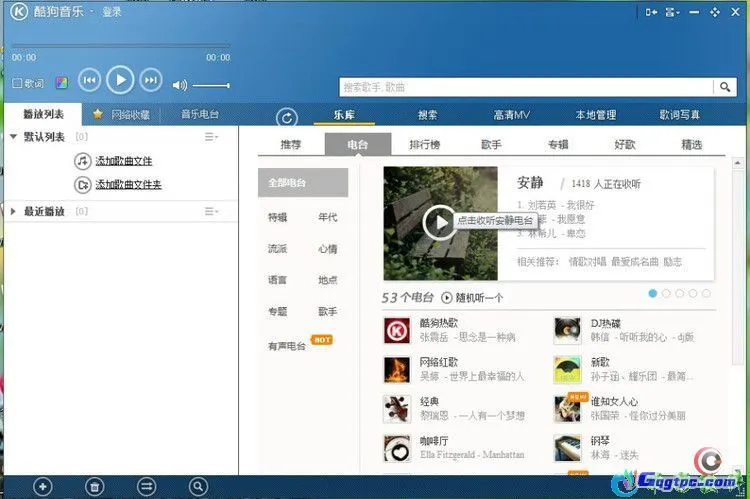
Task: Adjust the volume slider
Action: [211, 85]
